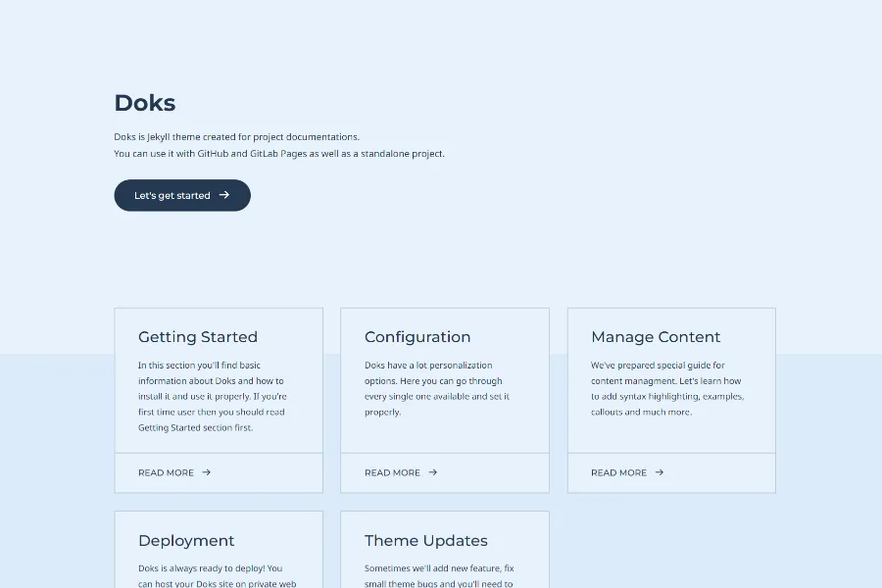
Task: Select READ MORE in Manage Content card
Action: (618, 472)
